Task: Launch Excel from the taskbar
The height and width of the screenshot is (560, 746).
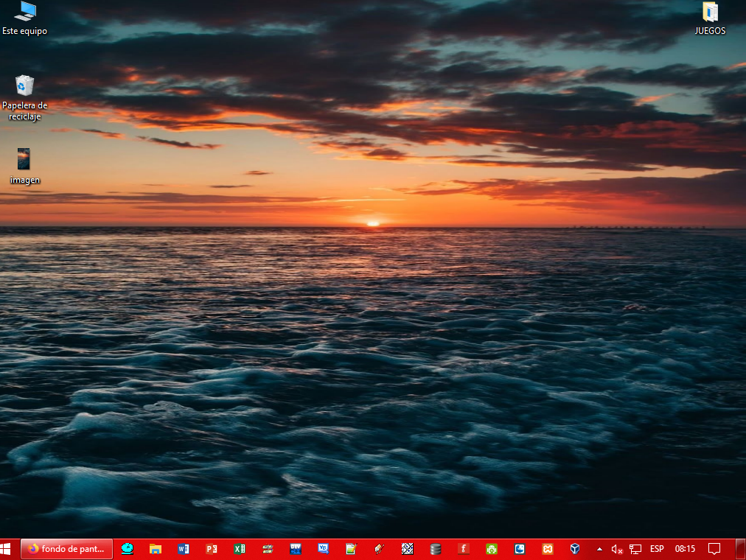Action: 240,549
